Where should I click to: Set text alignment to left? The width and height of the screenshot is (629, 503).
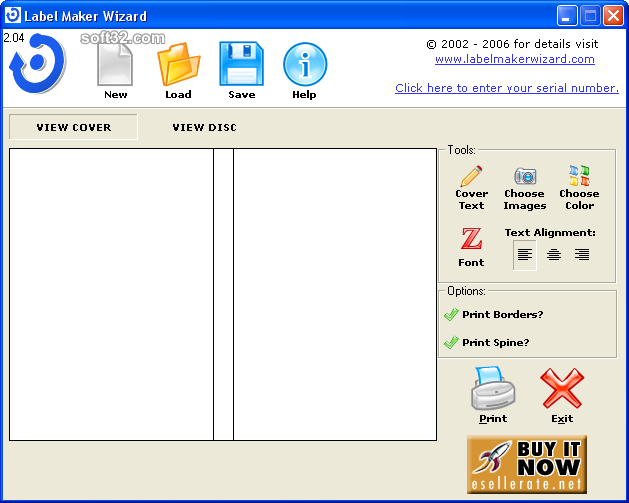click(525, 255)
